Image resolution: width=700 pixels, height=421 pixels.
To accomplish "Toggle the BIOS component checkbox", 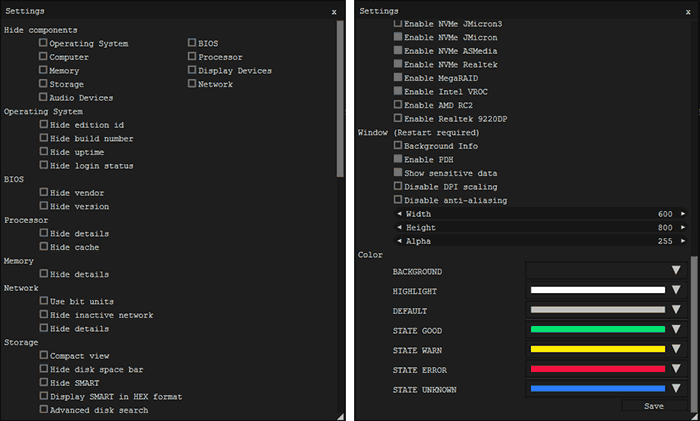I will pyautogui.click(x=192, y=43).
